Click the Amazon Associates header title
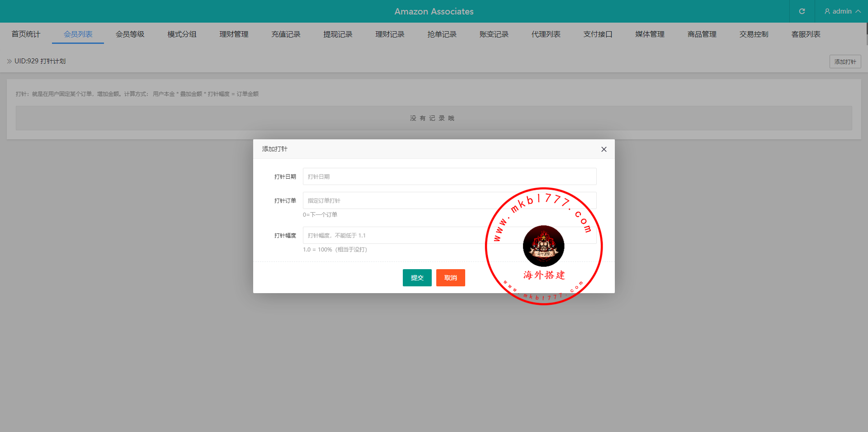 [x=434, y=11]
